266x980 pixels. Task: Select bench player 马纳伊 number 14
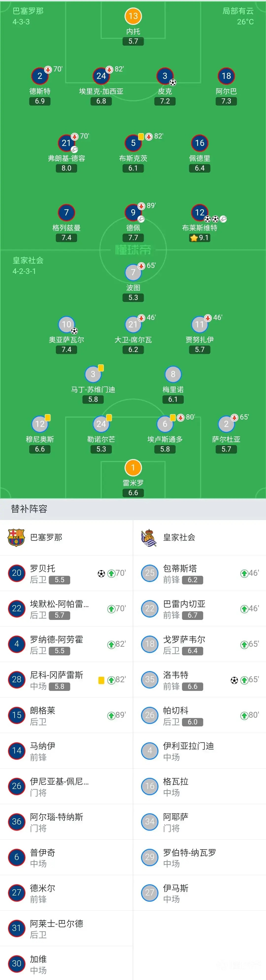(x=66, y=751)
